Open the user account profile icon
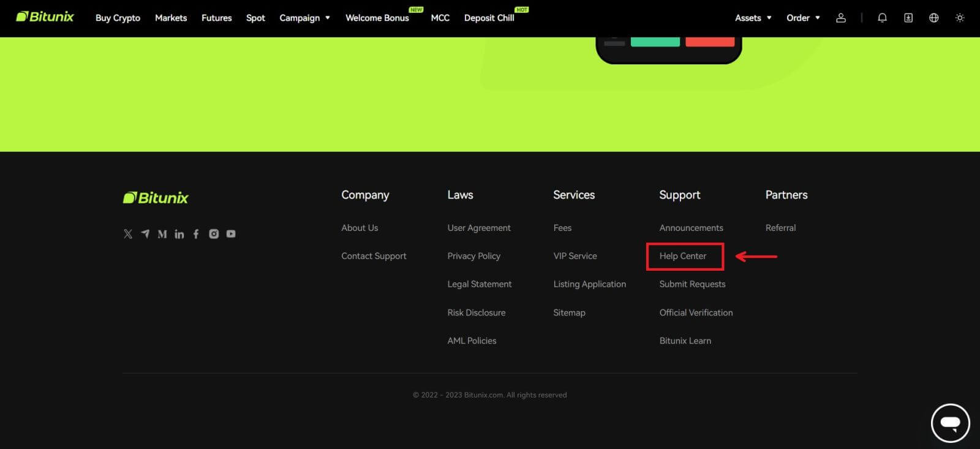This screenshot has width=980, height=449. click(x=841, y=18)
